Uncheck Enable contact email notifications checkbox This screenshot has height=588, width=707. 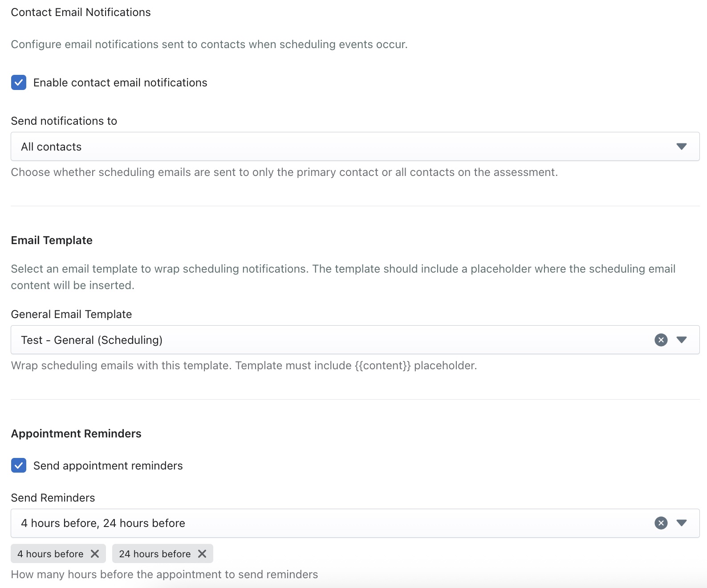19,82
